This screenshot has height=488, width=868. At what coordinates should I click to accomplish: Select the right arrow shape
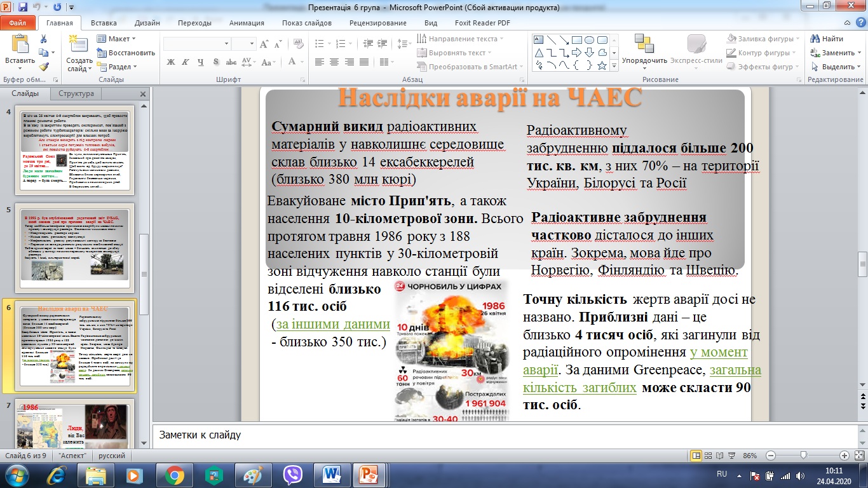pos(577,52)
